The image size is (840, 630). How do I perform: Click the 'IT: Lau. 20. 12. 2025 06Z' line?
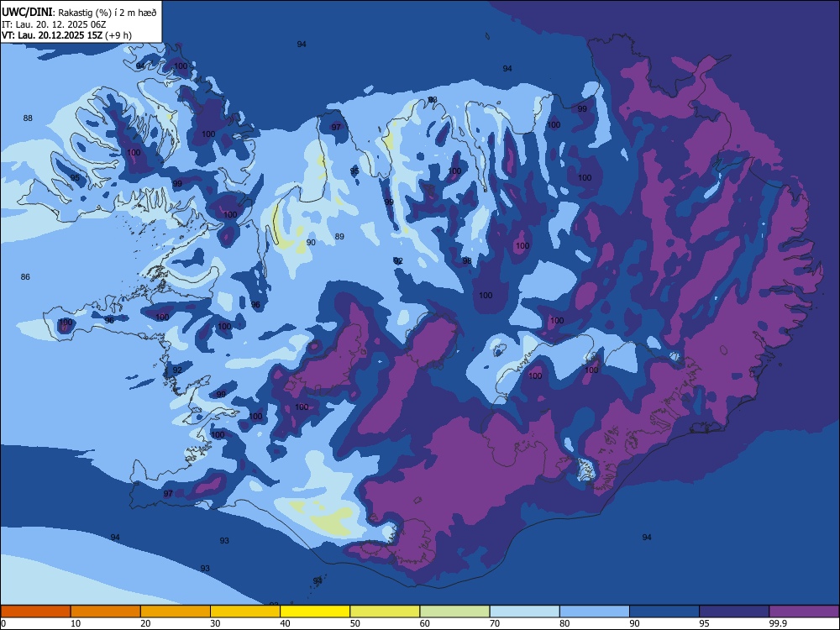tap(54, 24)
